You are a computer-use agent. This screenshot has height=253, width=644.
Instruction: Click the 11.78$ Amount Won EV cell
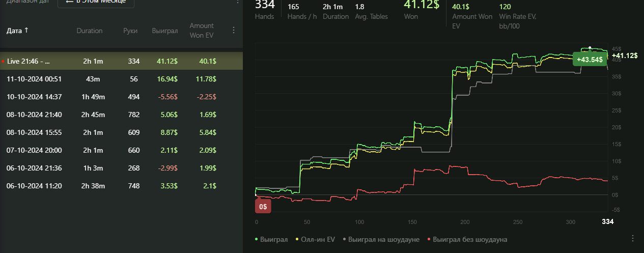206,79
